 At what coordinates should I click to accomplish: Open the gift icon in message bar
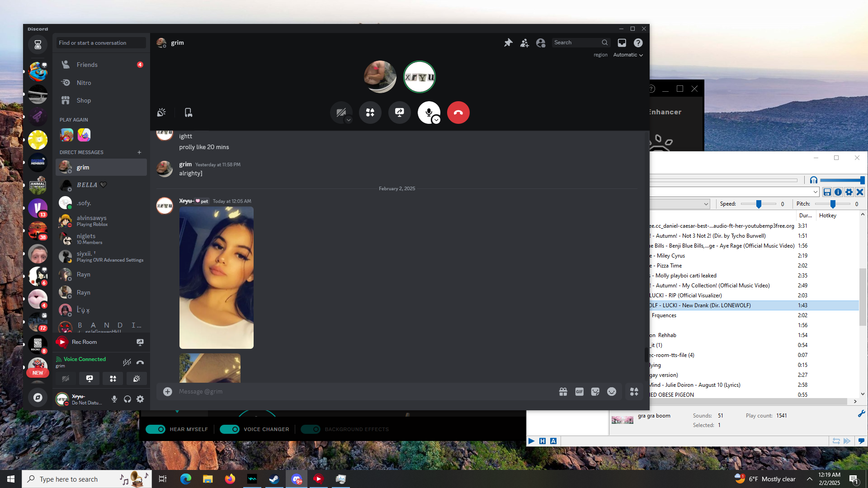563,392
